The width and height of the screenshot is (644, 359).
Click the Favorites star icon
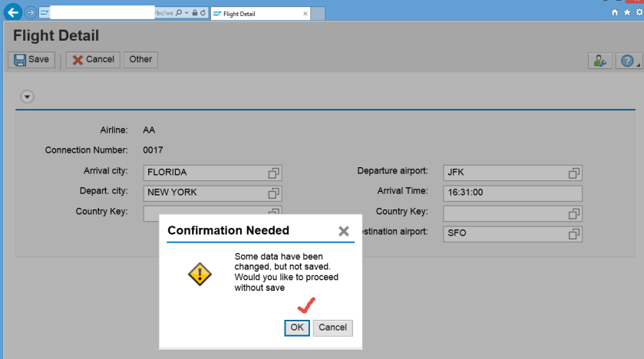[x=627, y=12]
